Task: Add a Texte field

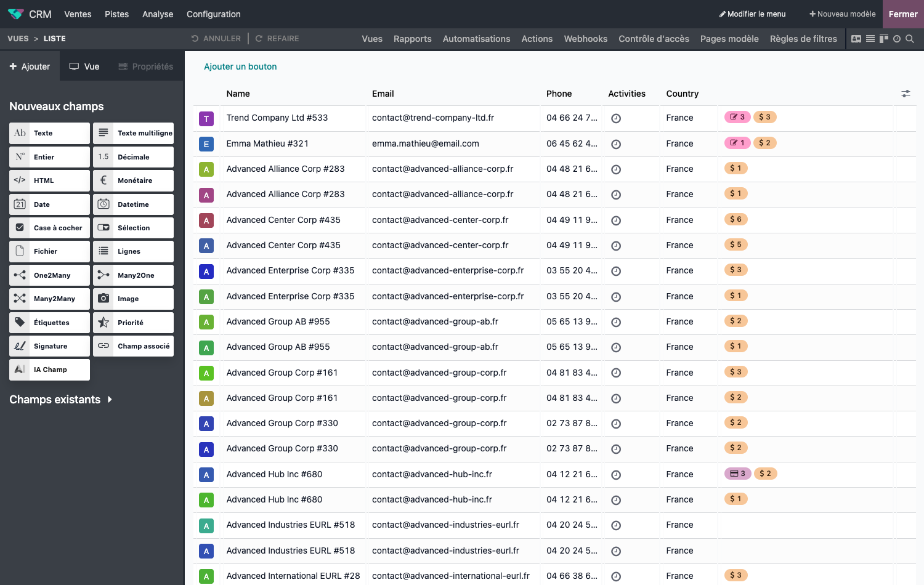Action: pyautogui.click(x=49, y=133)
